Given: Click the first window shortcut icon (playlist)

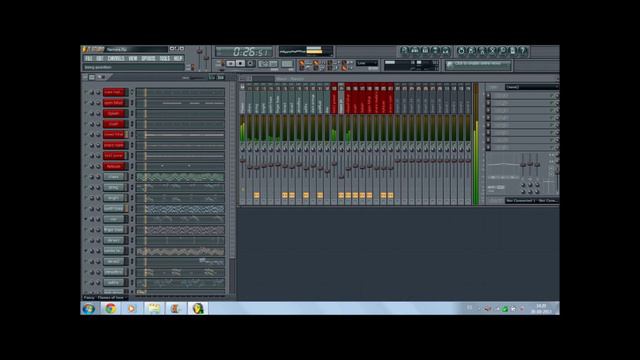Looking at the screenshot, I should coord(404,51).
